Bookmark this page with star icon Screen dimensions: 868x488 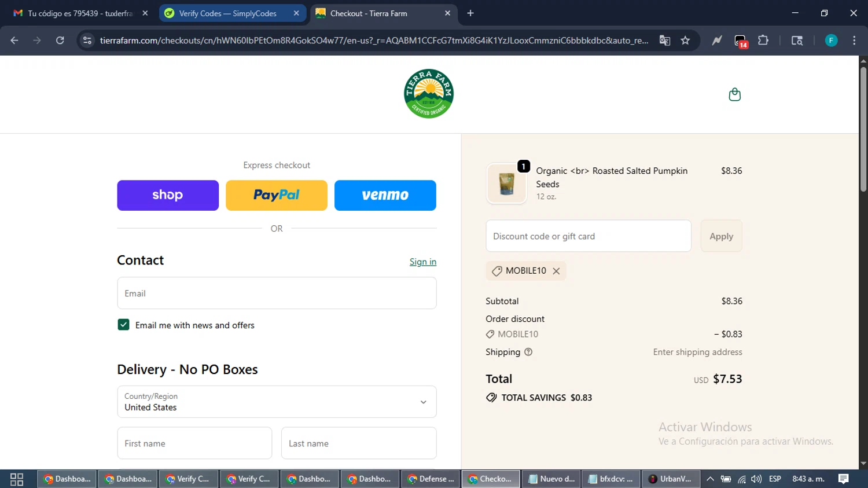click(x=686, y=41)
